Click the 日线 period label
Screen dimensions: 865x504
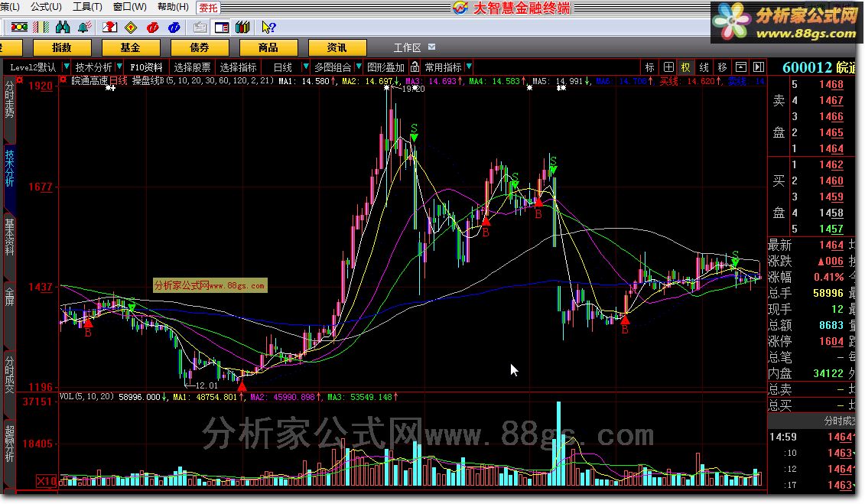pos(282,67)
